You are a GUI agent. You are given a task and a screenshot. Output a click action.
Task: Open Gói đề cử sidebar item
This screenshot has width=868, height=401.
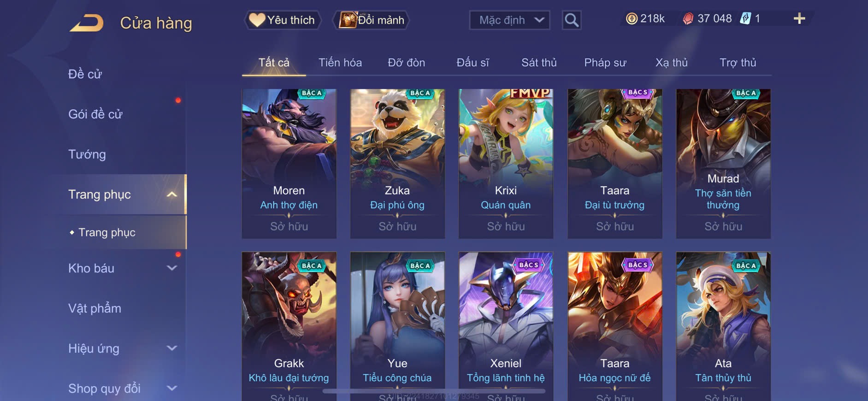(95, 114)
